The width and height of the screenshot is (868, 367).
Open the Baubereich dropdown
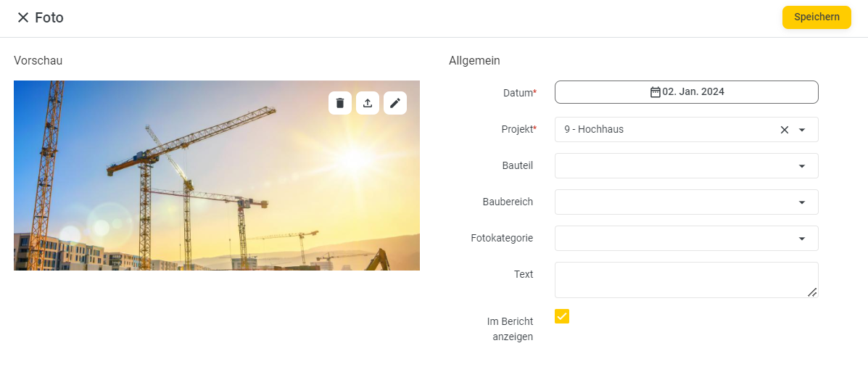687,202
